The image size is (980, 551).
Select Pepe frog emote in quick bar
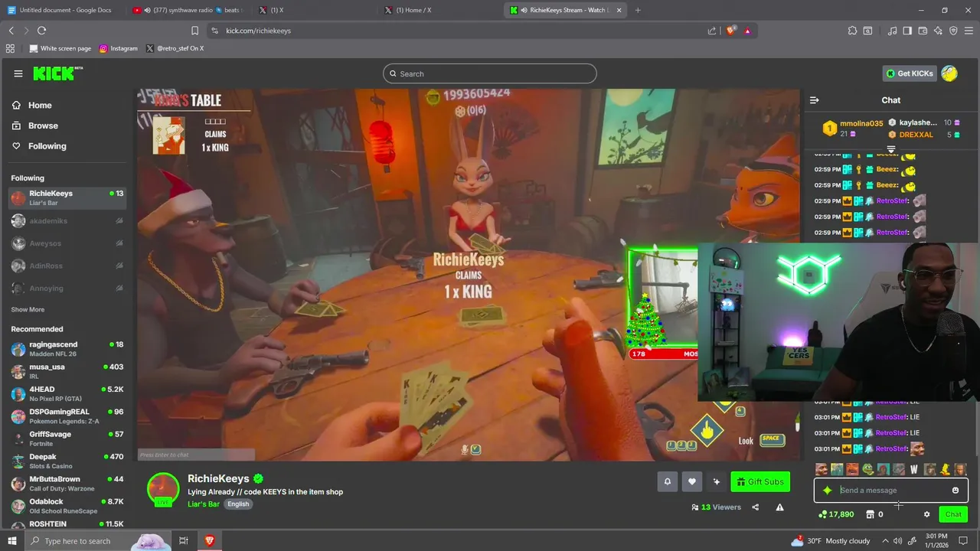tap(867, 469)
